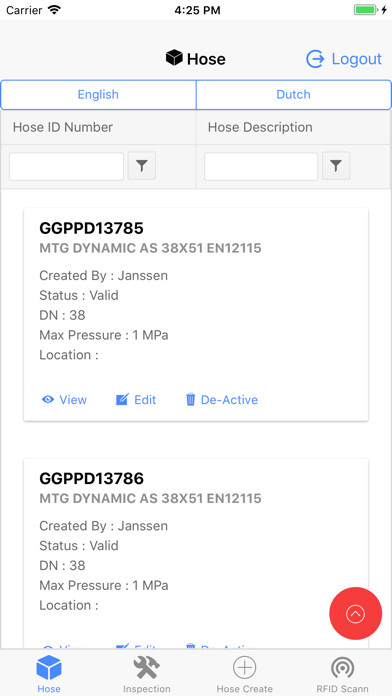Click Location field on GGPPD13786 card
This screenshot has height=696, width=392.
click(x=69, y=605)
